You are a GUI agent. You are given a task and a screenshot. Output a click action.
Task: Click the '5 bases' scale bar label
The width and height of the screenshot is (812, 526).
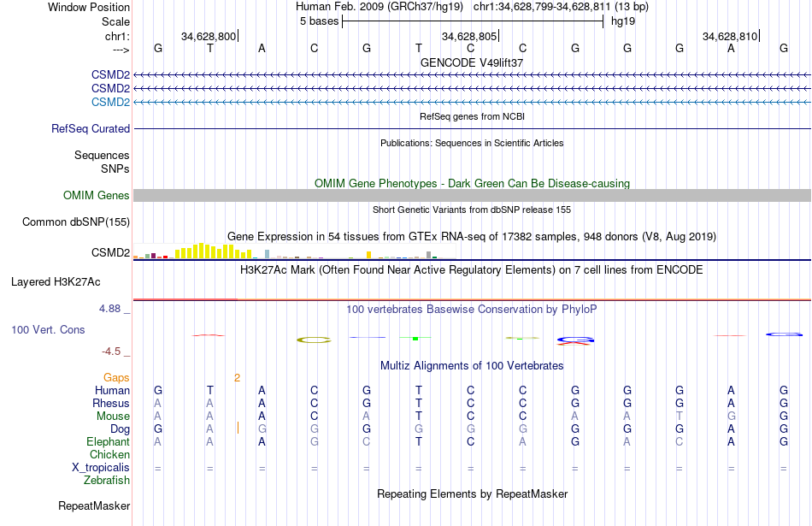coord(319,21)
